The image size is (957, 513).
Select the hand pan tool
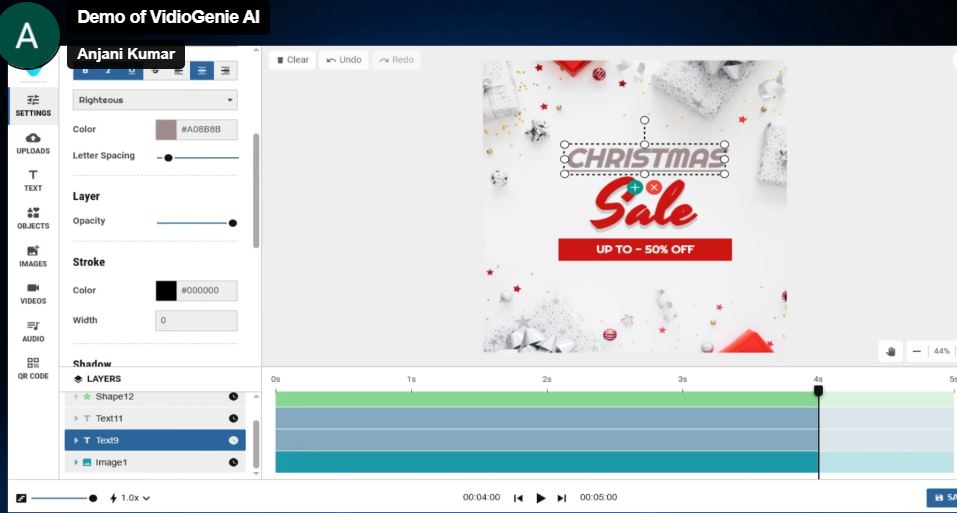891,351
